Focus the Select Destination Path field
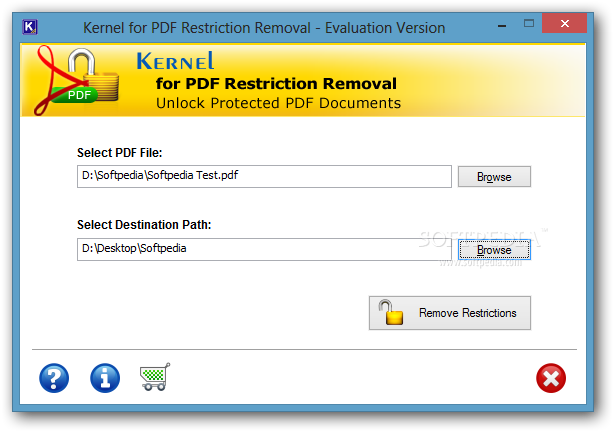The width and height of the screenshot is (614, 432). [x=264, y=249]
